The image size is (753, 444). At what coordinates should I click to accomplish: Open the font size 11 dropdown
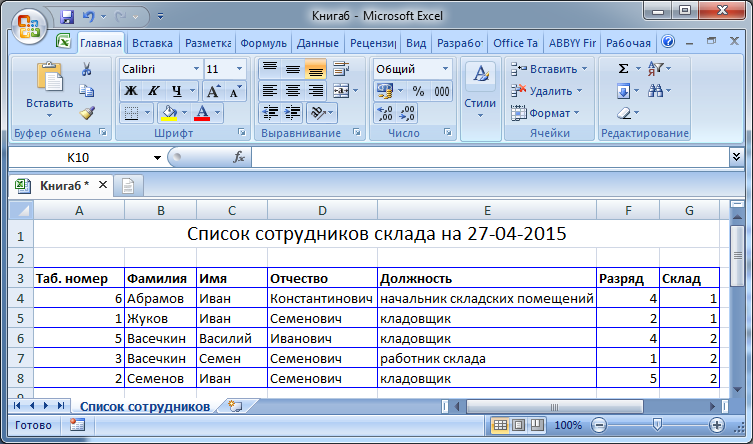[x=239, y=69]
